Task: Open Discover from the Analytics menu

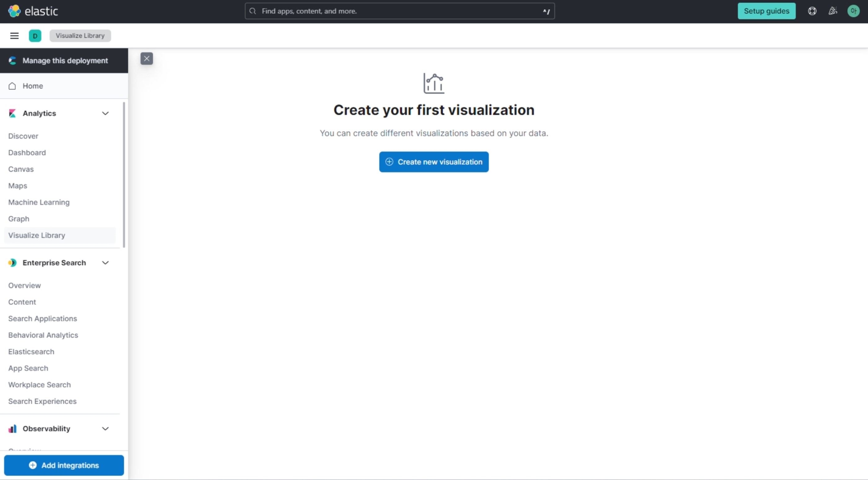Action: [23, 136]
